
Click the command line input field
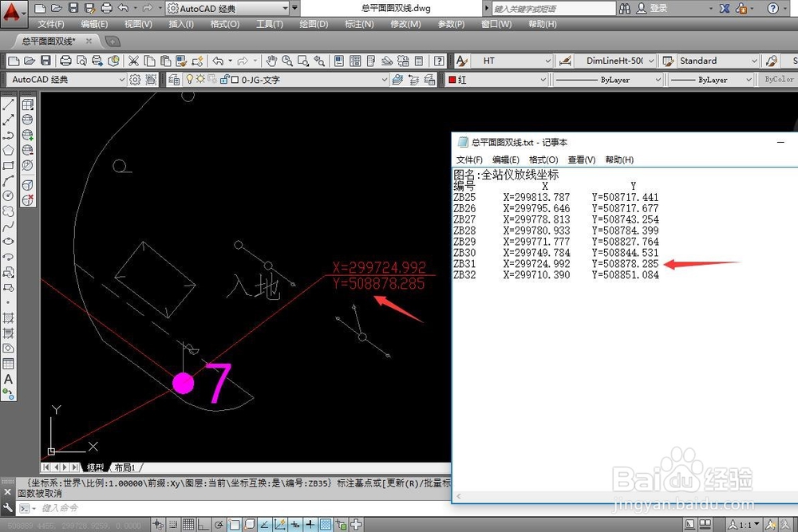click(x=244, y=508)
